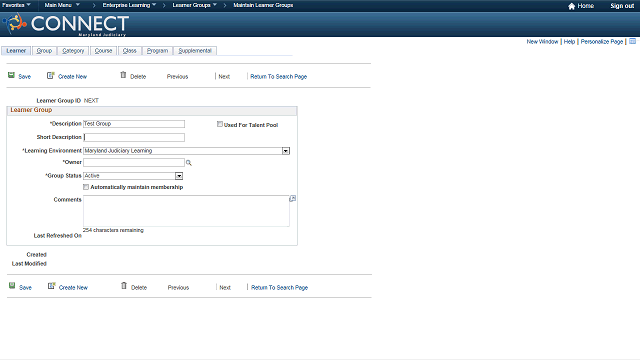640x360 pixels.
Task: Open the Owner lookup magnifier icon
Action: point(189,163)
